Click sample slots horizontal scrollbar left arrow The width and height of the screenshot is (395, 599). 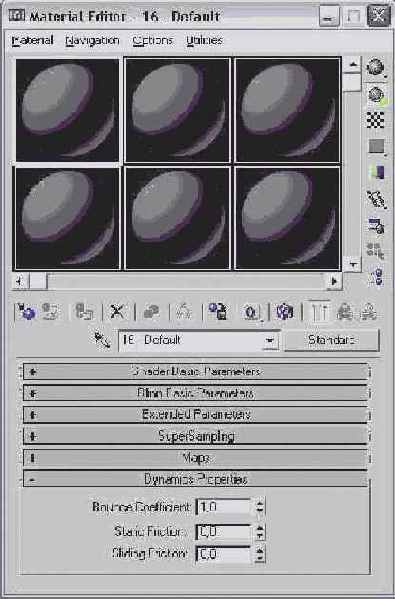[20, 282]
